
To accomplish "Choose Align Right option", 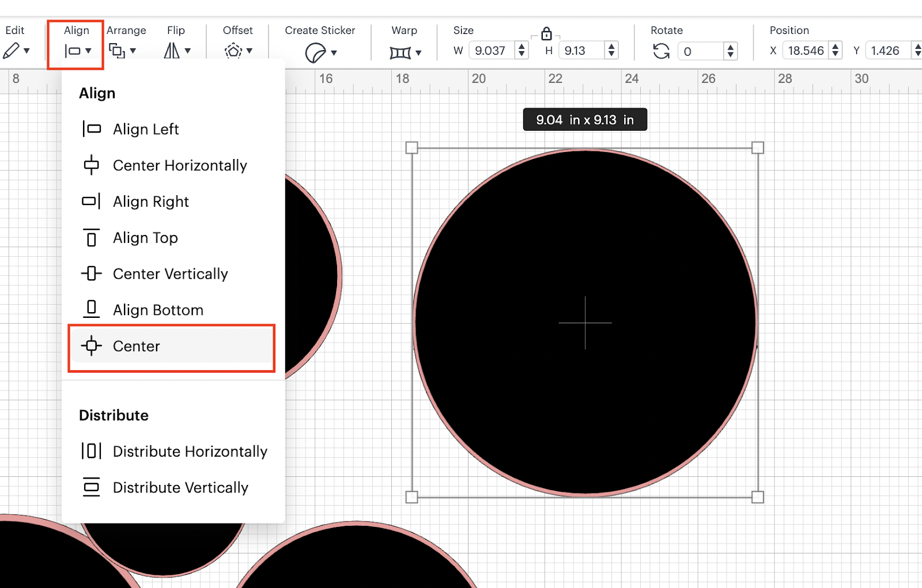I will (x=173, y=202).
